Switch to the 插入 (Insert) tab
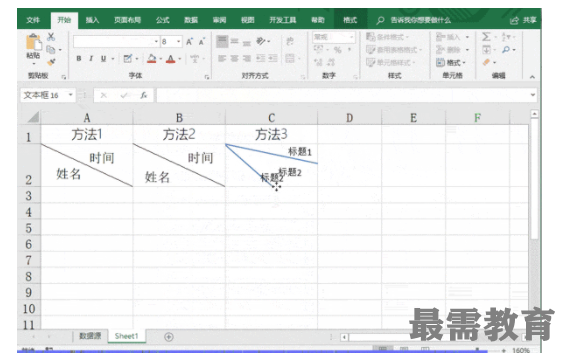The image size is (561, 364). click(x=92, y=20)
